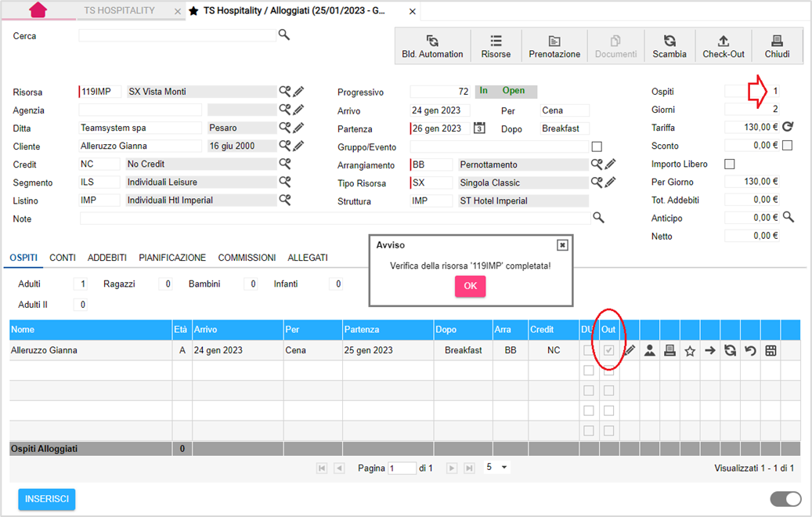The image size is (812, 517).
Task: Go to first page in pager
Action: click(x=322, y=468)
